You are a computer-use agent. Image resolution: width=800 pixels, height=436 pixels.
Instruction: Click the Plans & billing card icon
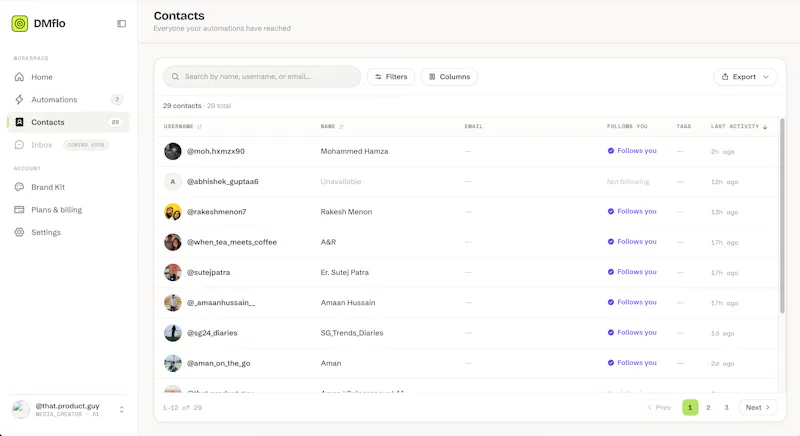point(19,210)
